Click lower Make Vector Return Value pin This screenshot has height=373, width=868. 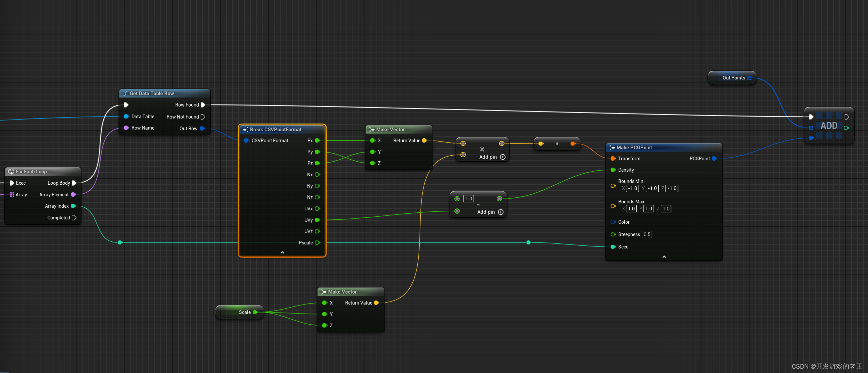pyautogui.click(x=376, y=303)
